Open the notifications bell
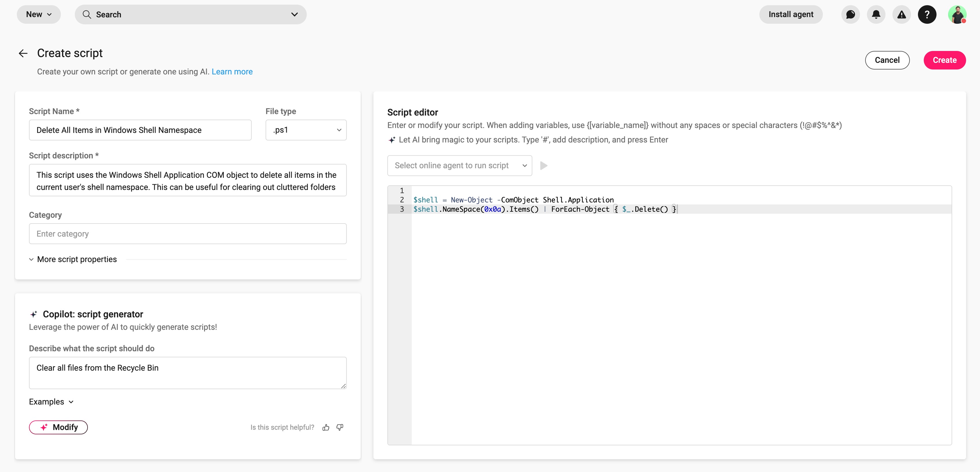 point(876,14)
